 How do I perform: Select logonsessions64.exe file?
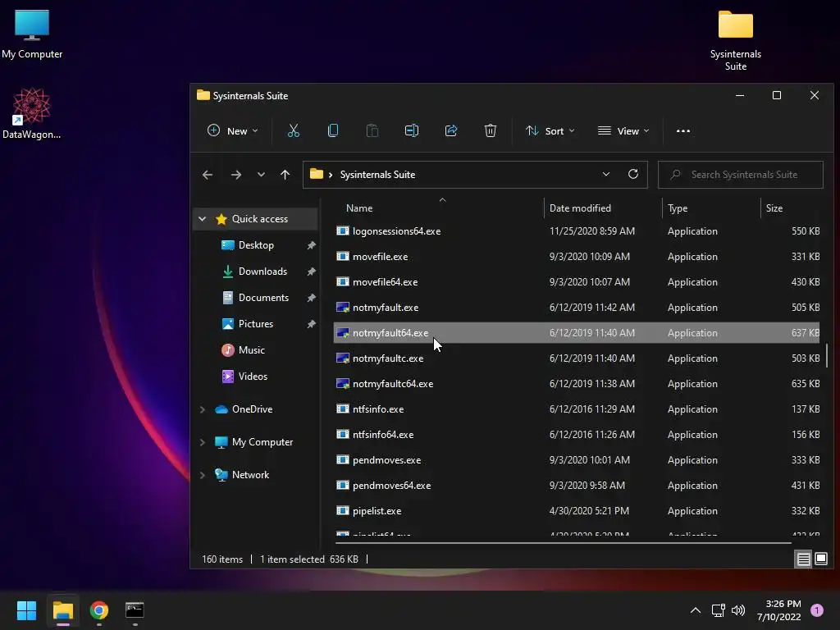point(577,231)
